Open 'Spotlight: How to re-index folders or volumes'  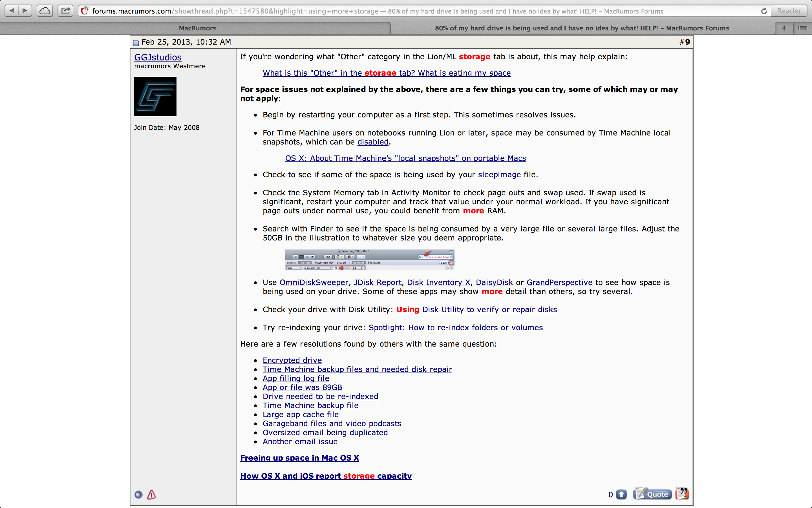(456, 328)
